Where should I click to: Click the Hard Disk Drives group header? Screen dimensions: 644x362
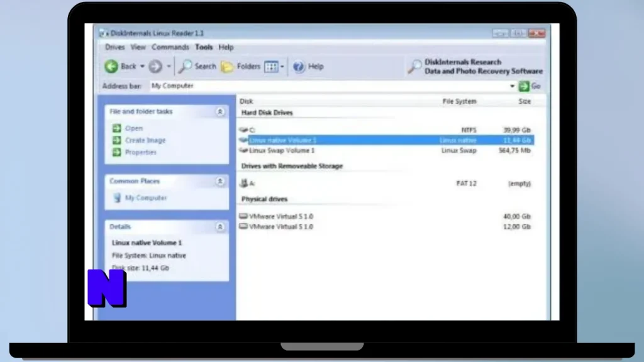tap(267, 112)
